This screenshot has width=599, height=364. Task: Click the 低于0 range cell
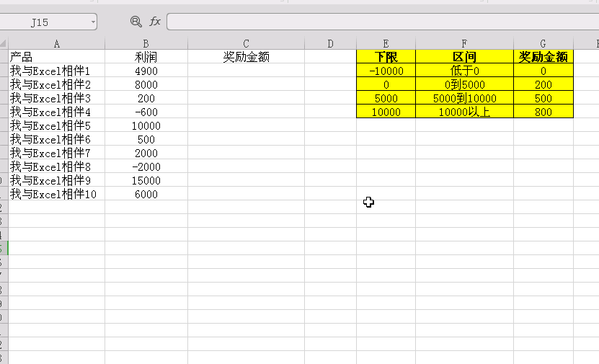click(x=464, y=71)
